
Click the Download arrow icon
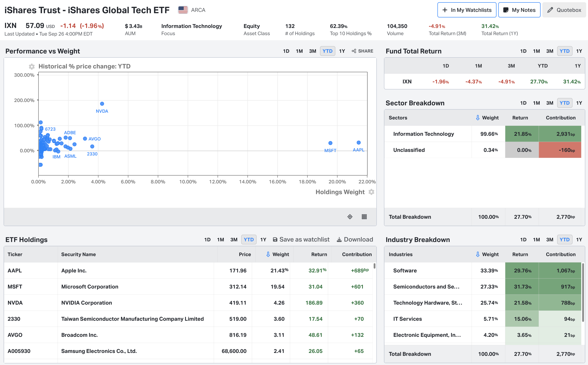(339, 240)
